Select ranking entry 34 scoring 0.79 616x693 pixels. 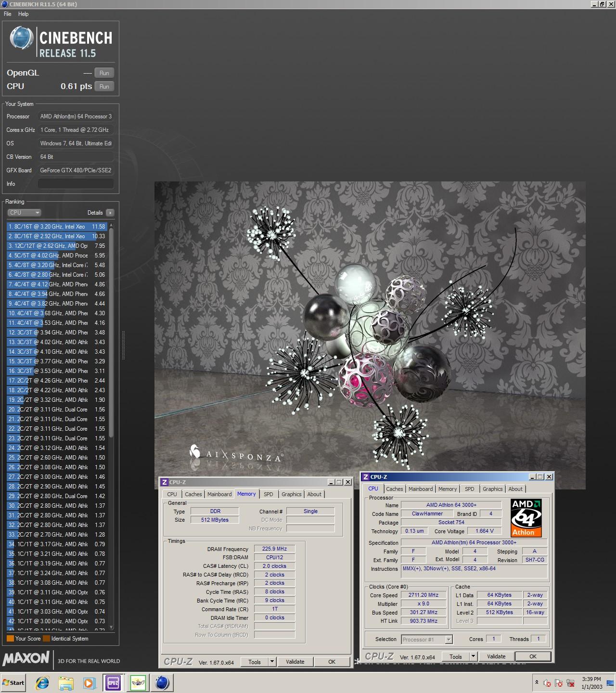tap(57, 544)
